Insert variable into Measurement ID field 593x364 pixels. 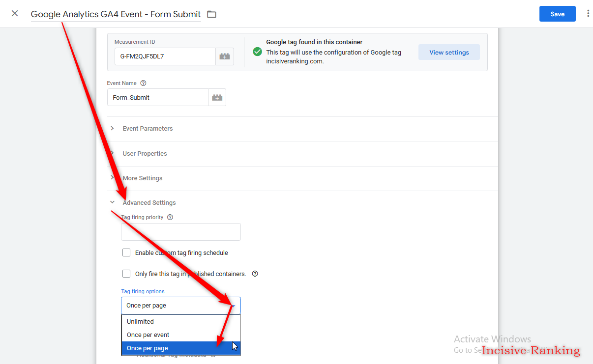pos(225,56)
